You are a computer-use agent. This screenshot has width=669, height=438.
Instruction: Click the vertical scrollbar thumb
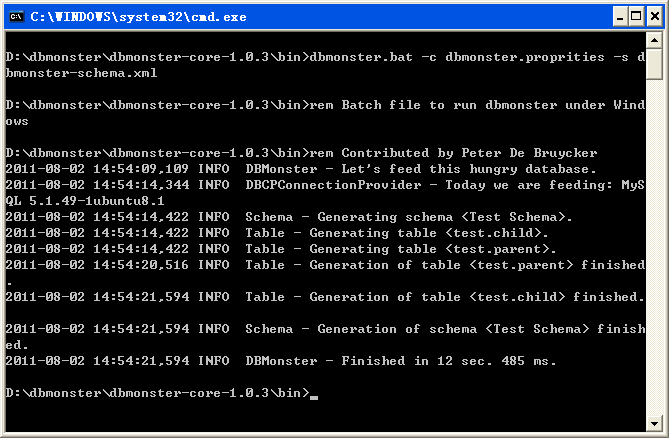tap(656, 64)
